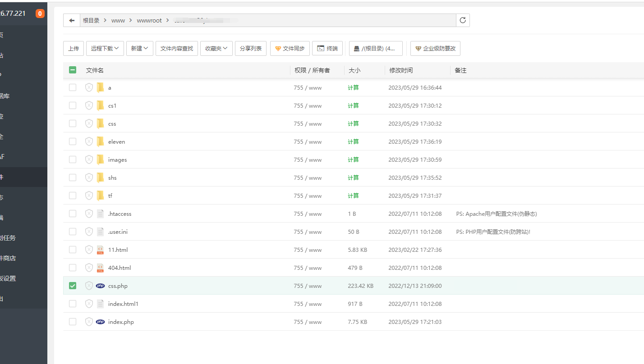Click the HTML file icon of 11.html

coord(100,250)
